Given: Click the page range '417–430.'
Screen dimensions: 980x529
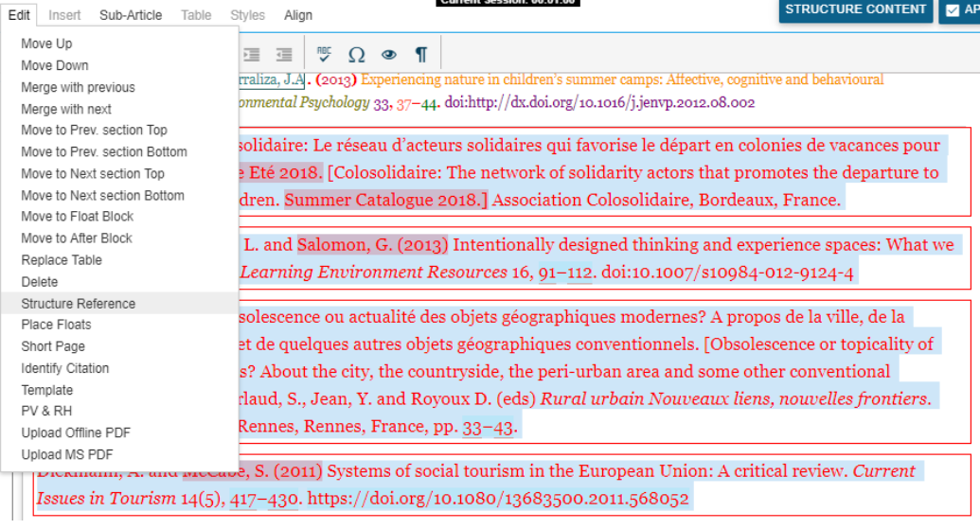Looking at the screenshot, I should tap(266, 499).
